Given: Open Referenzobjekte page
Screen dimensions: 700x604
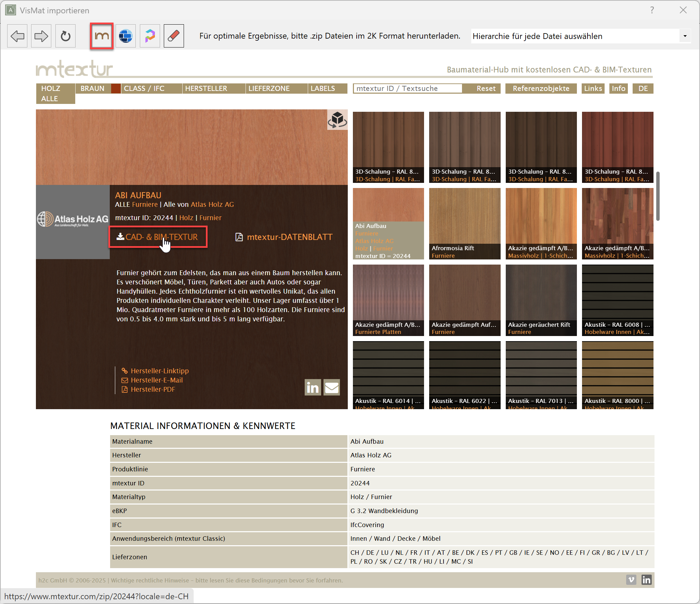Looking at the screenshot, I should [541, 88].
